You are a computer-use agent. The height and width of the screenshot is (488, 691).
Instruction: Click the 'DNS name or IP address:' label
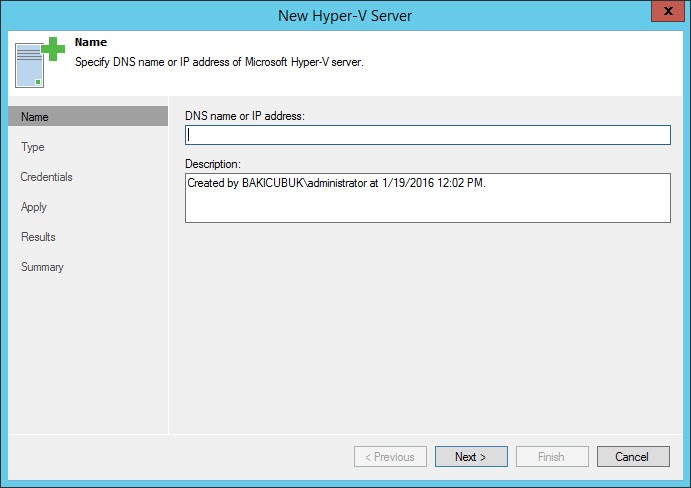click(x=245, y=116)
